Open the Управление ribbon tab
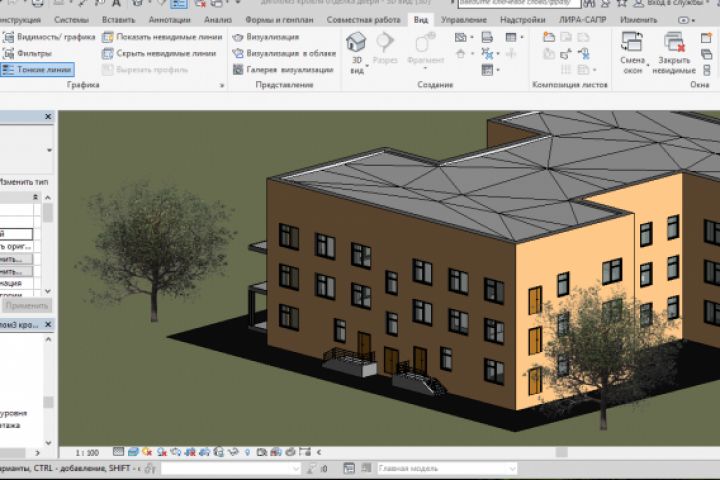720x480 pixels. (x=463, y=19)
